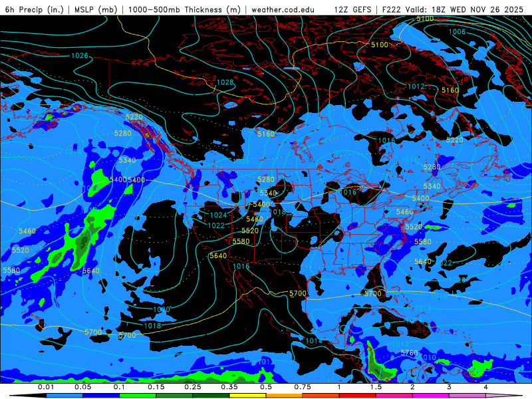Select the bright green 0.1–0.15 legend swatch
Viewport: 532px width, 399px height.
click(138, 396)
